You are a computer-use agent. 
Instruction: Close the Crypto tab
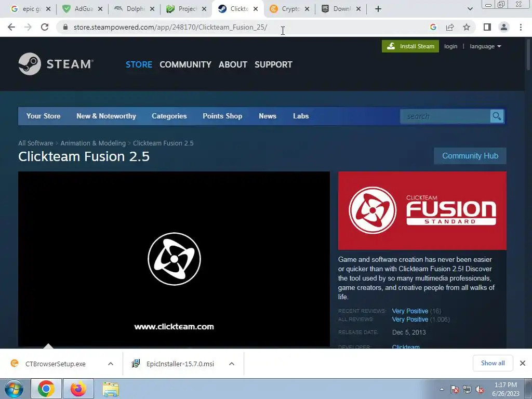(x=307, y=9)
